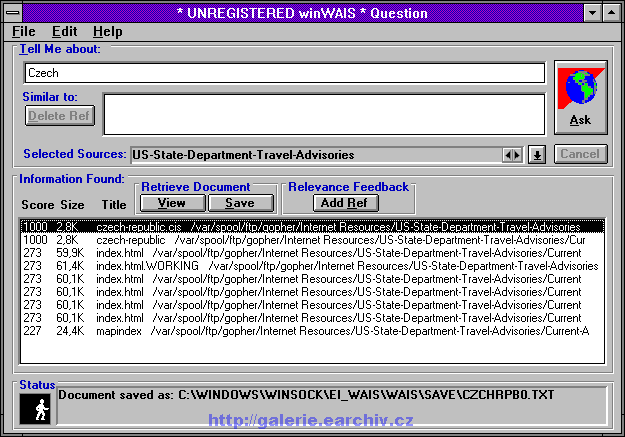The width and height of the screenshot is (625, 437).
Task: Click the globe Ask button
Action: (x=581, y=98)
